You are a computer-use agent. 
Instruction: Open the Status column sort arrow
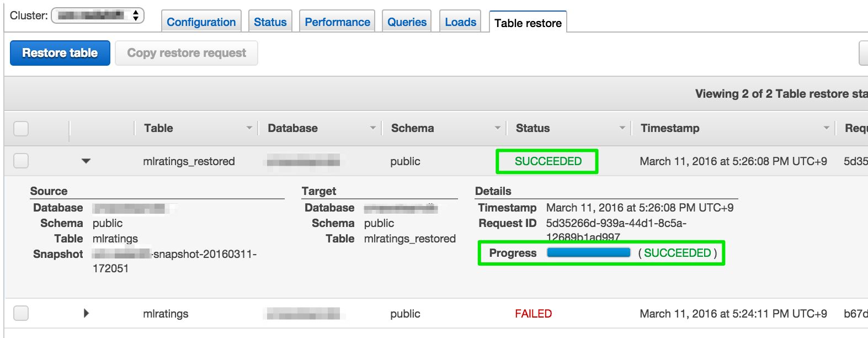click(622, 128)
